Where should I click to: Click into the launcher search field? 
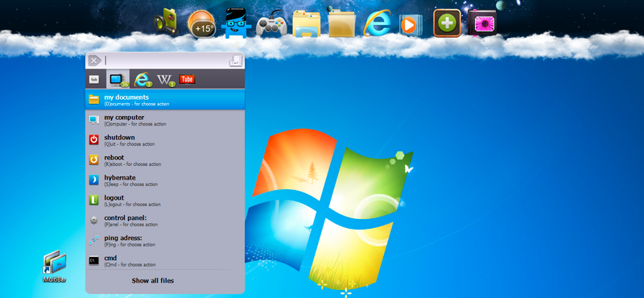pos(165,60)
